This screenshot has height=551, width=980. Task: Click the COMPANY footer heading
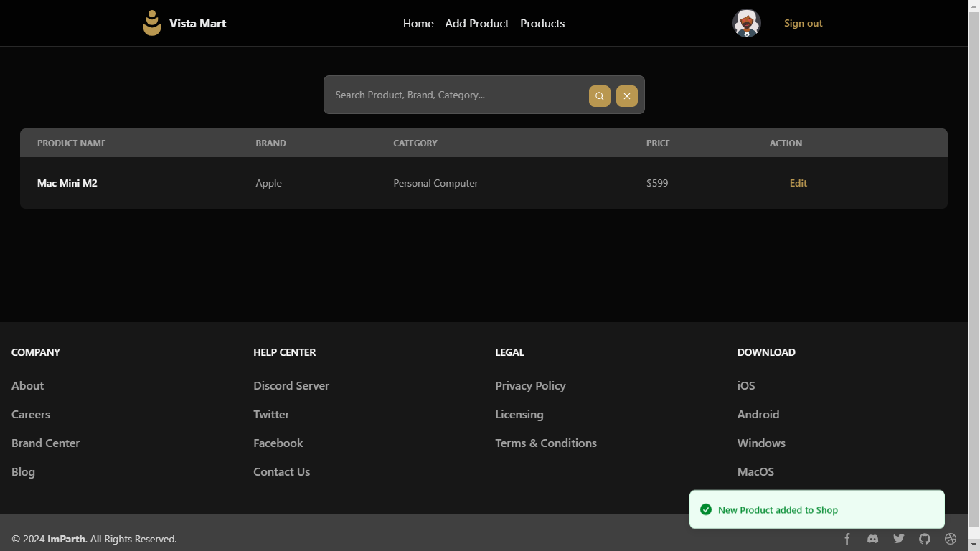point(36,352)
